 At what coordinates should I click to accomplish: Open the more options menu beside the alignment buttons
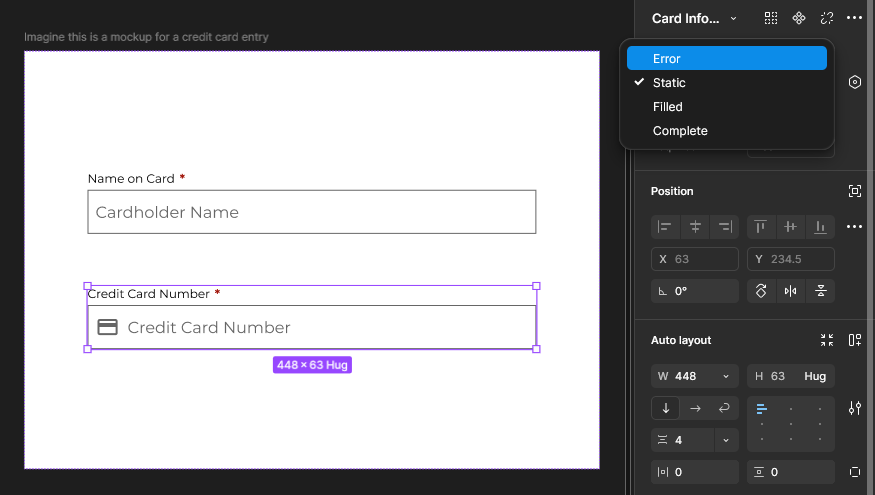(x=854, y=227)
